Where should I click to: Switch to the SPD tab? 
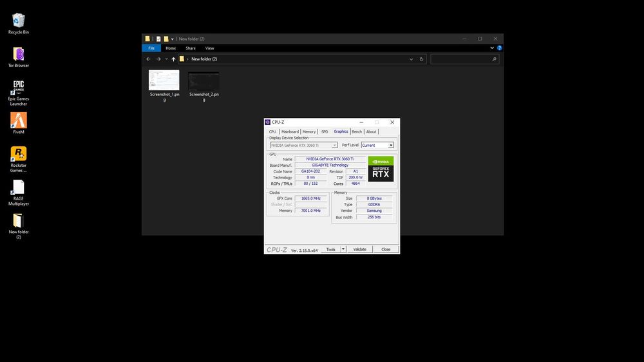325,132
